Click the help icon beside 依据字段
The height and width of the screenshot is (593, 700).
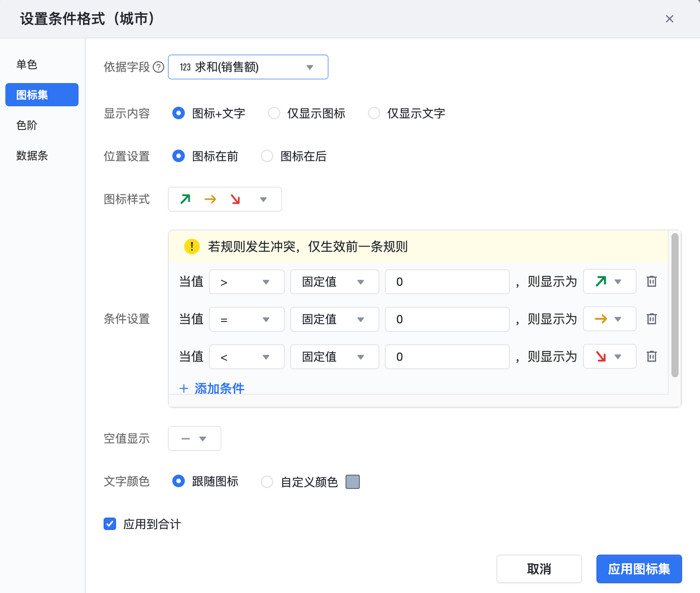coord(158,67)
